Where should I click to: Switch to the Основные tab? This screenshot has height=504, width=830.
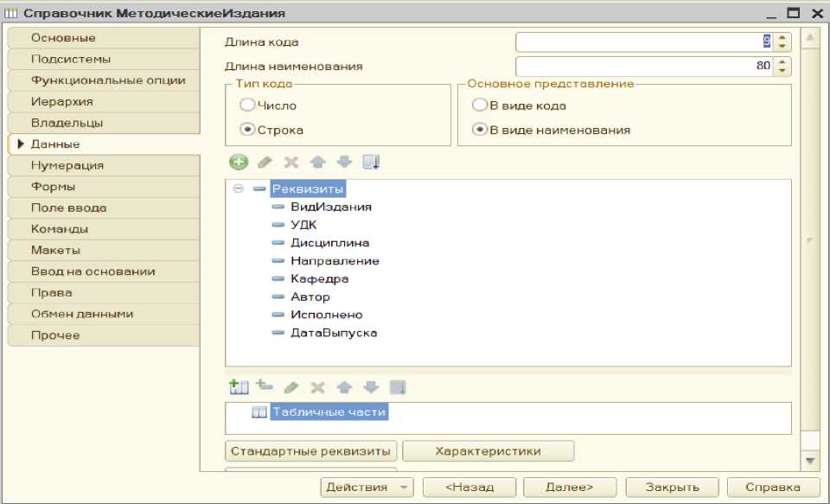105,38
